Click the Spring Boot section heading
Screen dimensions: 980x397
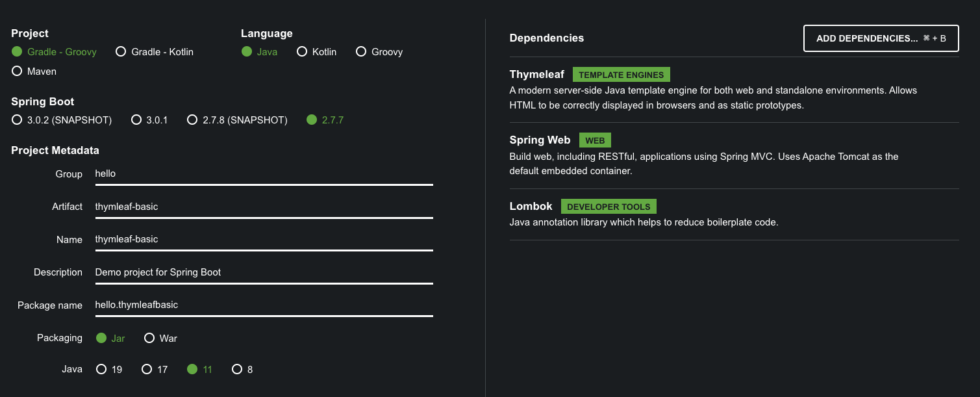tap(43, 102)
